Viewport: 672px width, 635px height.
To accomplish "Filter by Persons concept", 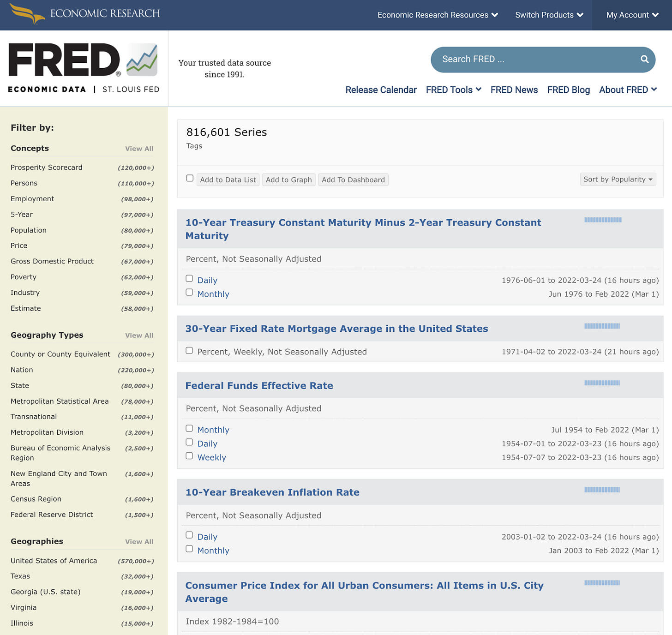I will (24, 183).
